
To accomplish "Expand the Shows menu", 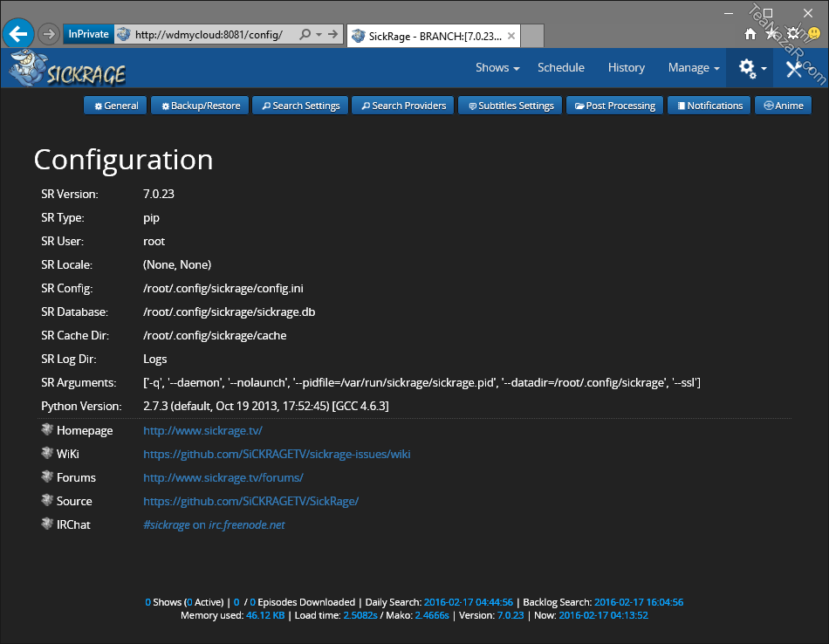I will click(x=497, y=68).
